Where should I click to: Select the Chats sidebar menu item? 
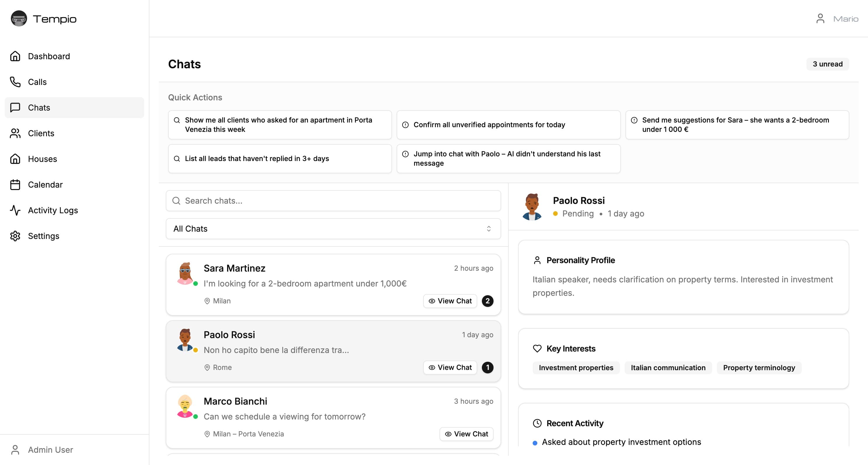click(x=39, y=108)
